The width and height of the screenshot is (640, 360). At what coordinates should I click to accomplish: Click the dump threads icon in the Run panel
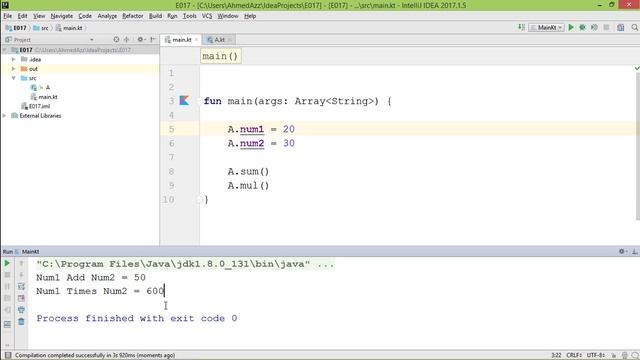tap(7, 298)
